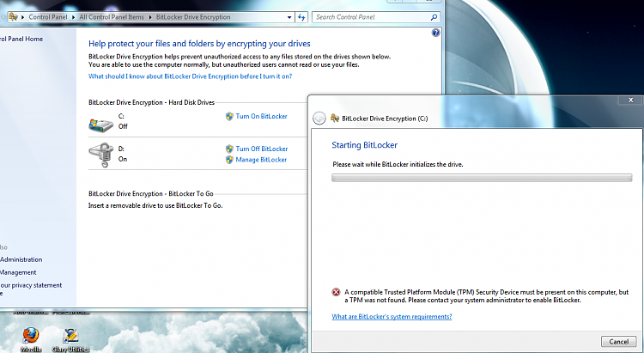Click the Administration link in the sidebar
The height and width of the screenshot is (353, 644).
tap(21, 259)
